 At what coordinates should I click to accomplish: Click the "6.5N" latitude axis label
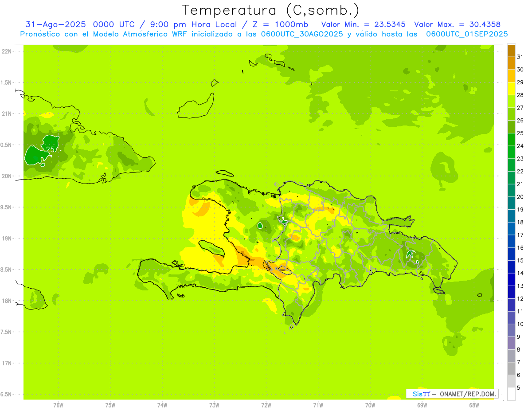point(7,394)
